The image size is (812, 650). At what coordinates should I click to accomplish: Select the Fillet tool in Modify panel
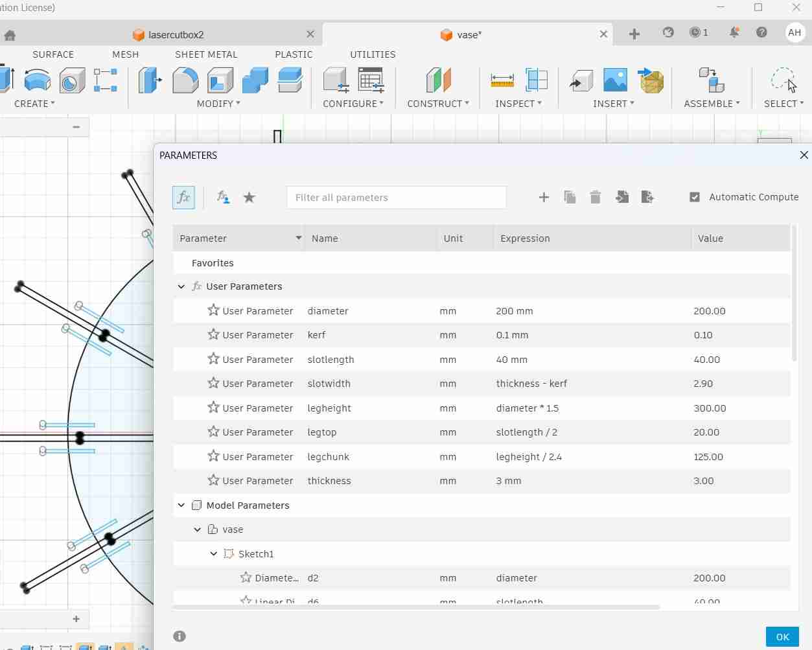coord(185,80)
